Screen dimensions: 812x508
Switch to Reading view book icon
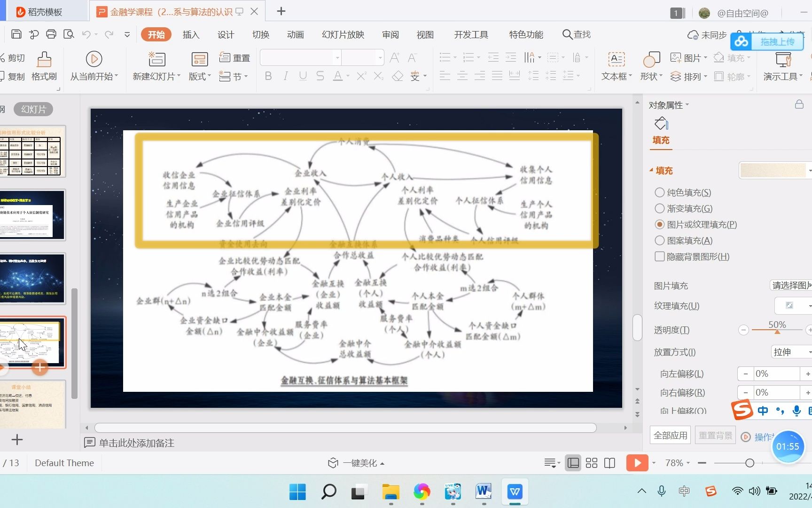(x=609, y=463)
